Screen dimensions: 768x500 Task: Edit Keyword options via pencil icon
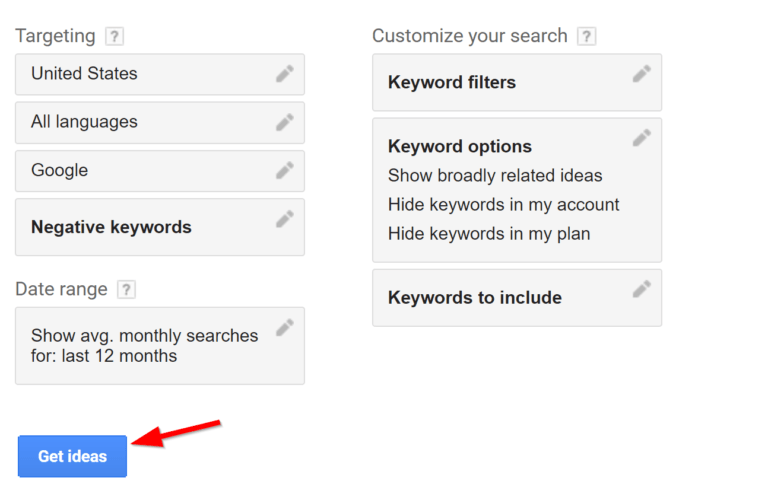coord(642,138)
